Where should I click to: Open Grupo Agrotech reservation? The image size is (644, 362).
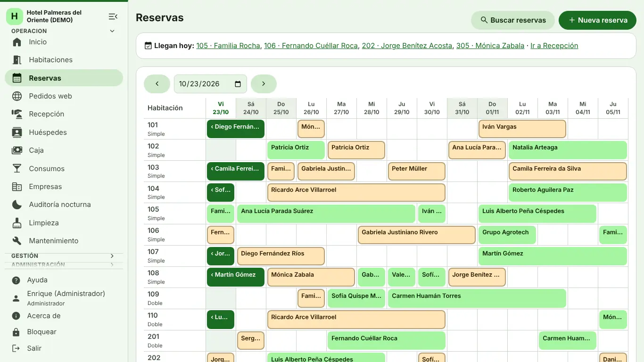coord(507,235)
